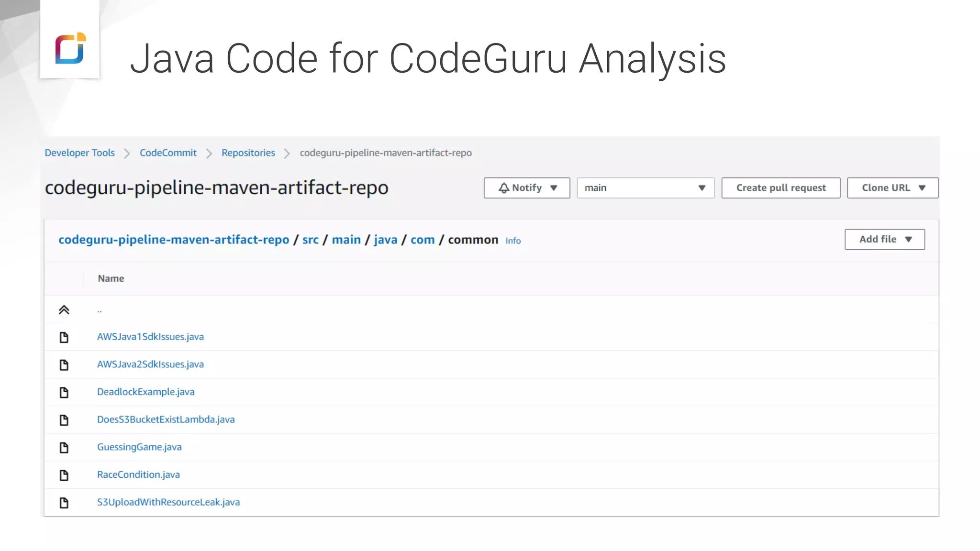Screen dimensions: 980x551
Task: Go to Developer Tools breadcrumb
Action: (x=80, y=153)
